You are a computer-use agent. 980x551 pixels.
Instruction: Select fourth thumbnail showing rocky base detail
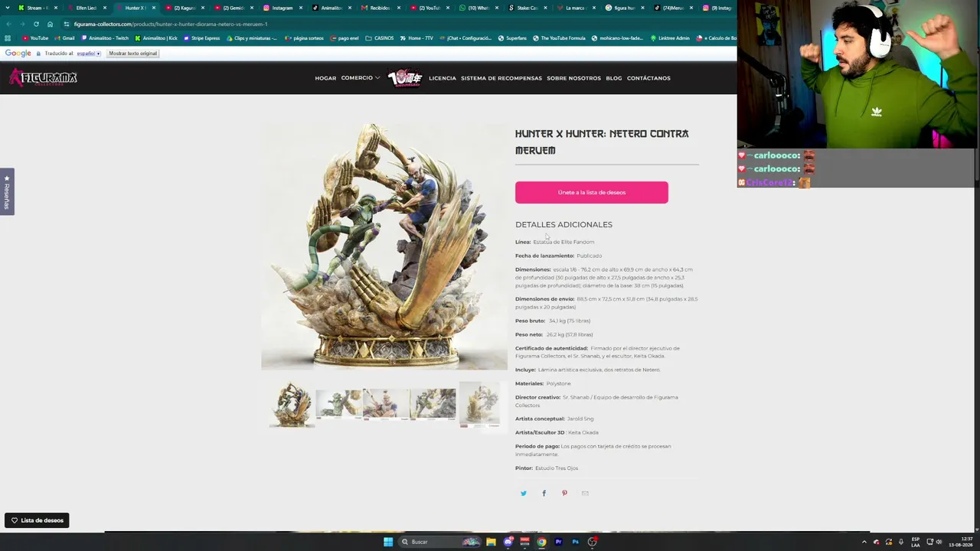pos(433,404)
